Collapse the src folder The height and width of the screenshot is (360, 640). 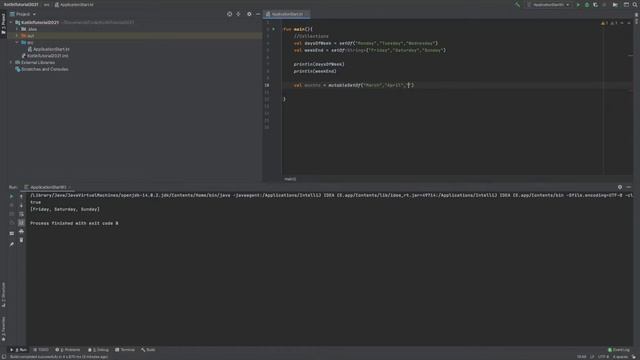17,42
